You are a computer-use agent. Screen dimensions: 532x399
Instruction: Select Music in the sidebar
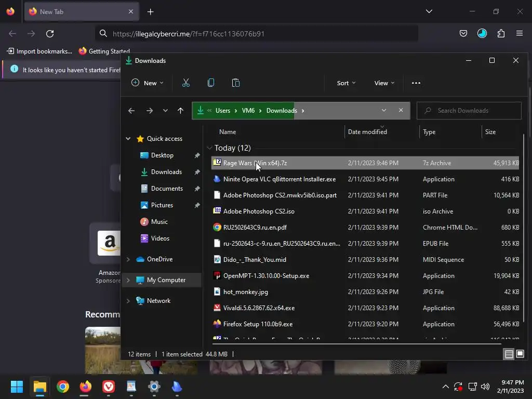click(x=159, y=221)
